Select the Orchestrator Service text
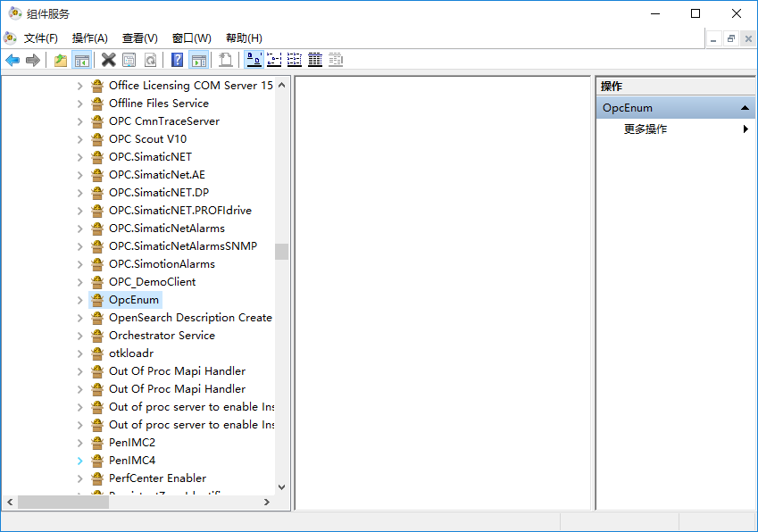The image size is (758, 532). [162, 336]
